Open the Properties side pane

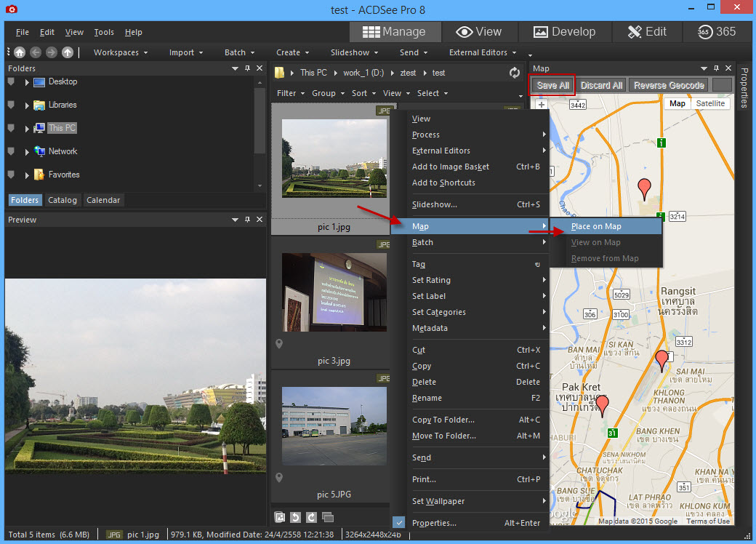click(x=745, y=87)
